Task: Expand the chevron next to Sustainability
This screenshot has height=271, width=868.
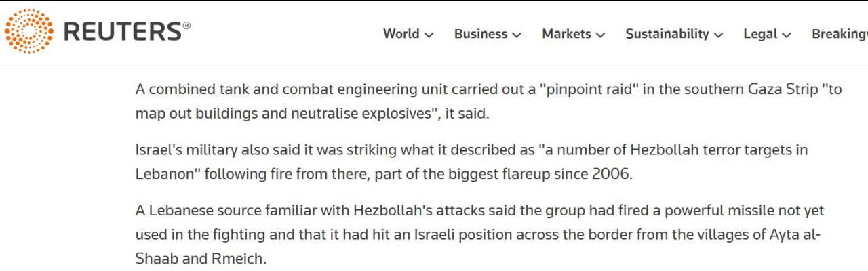Action: pyautogui.click(x=718, y=35)
